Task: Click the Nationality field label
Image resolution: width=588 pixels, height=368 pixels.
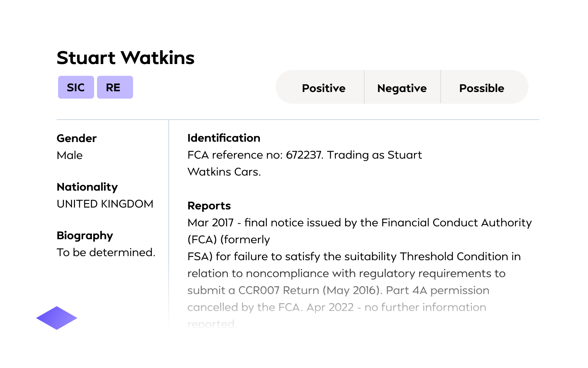Action: [87, 187]
